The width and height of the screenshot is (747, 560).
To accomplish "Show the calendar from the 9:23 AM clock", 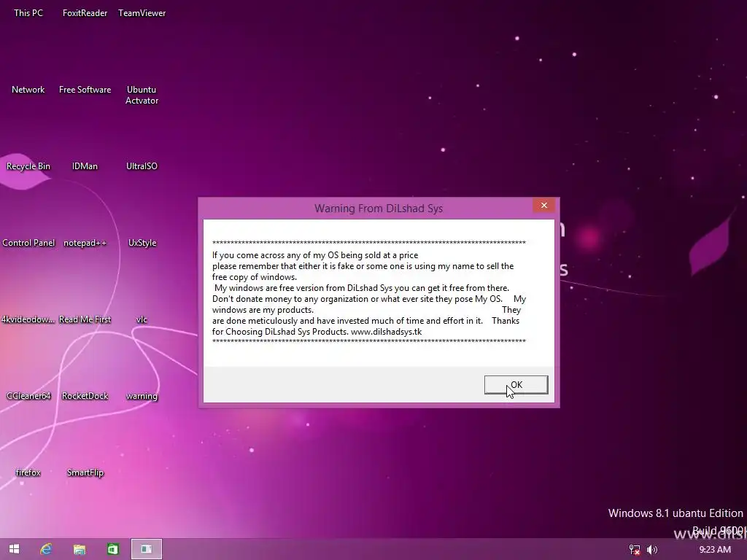I will tap(715, 550).
